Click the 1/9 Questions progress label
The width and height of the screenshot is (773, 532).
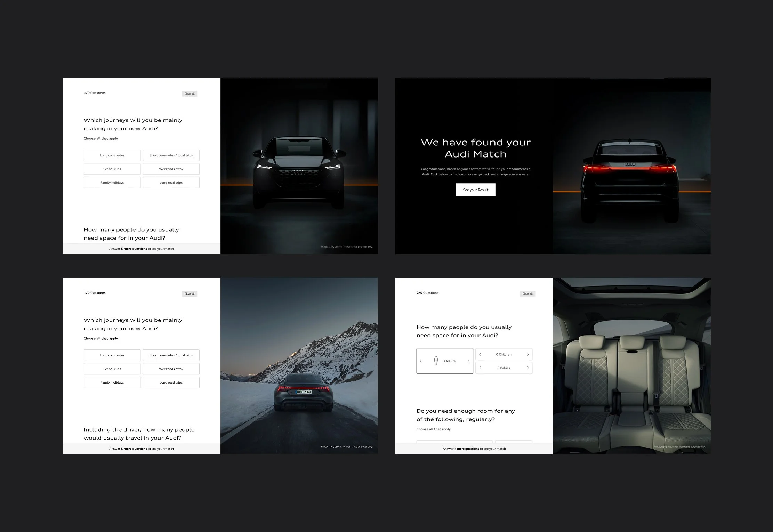pos(94,93)
